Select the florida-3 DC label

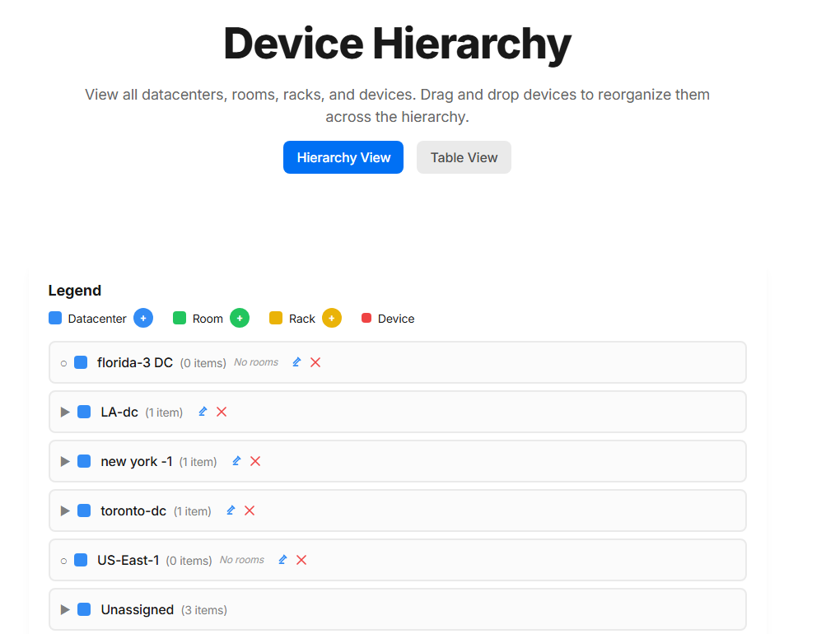pos(135,362)
